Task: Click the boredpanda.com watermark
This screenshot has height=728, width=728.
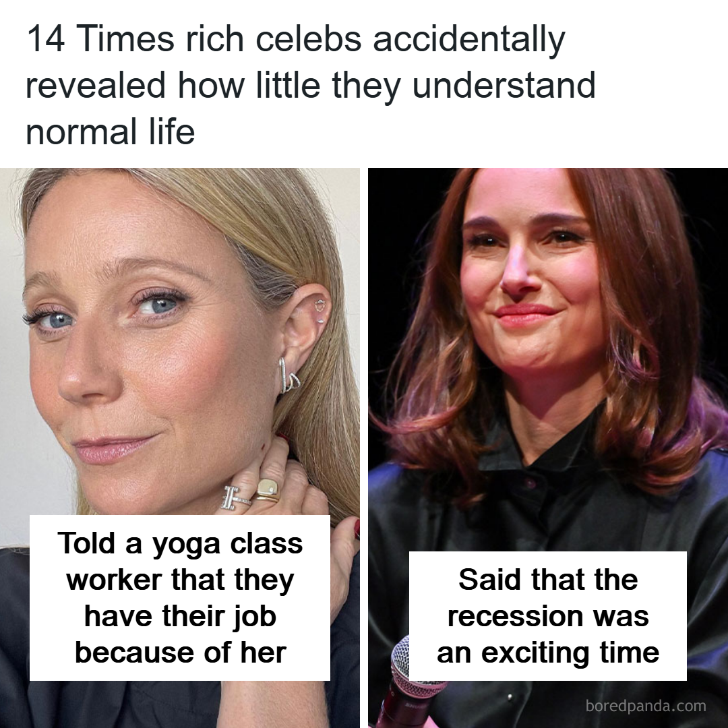Action: click(x=646, y=706)
